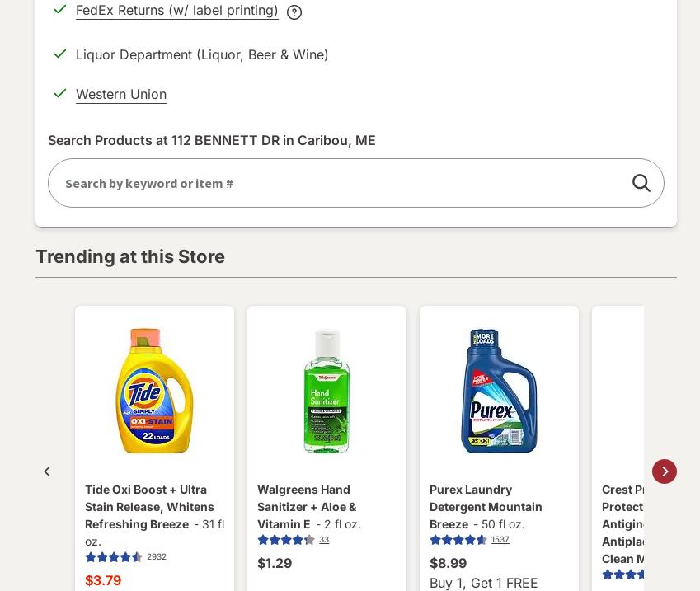Open the Tide Oxi Boost product image
Screen dimensions: 700x591
154,391
